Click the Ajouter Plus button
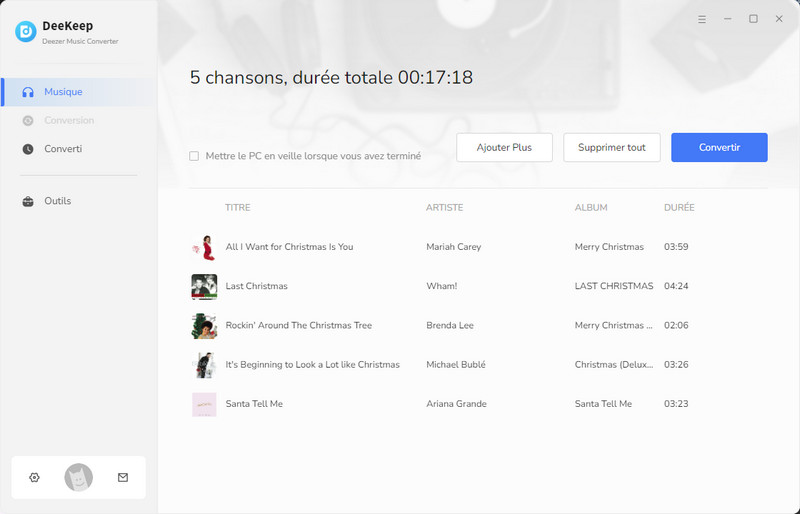800x514 pixels. coord(504,148)
